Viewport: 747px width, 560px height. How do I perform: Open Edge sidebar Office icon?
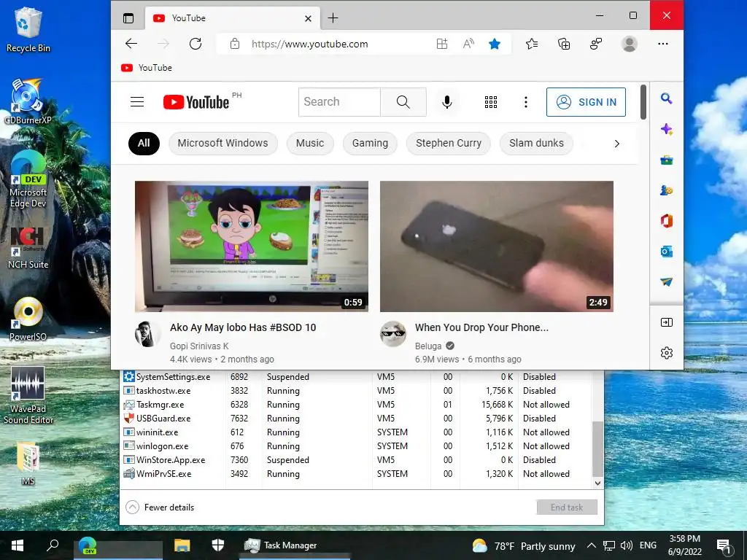(667, 221)
